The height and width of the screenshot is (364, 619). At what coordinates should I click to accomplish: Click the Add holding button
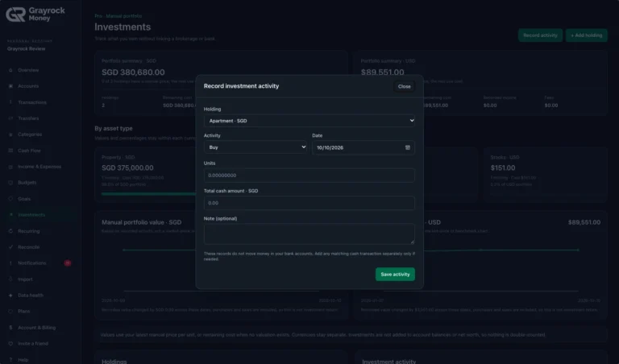pos(586,35)
